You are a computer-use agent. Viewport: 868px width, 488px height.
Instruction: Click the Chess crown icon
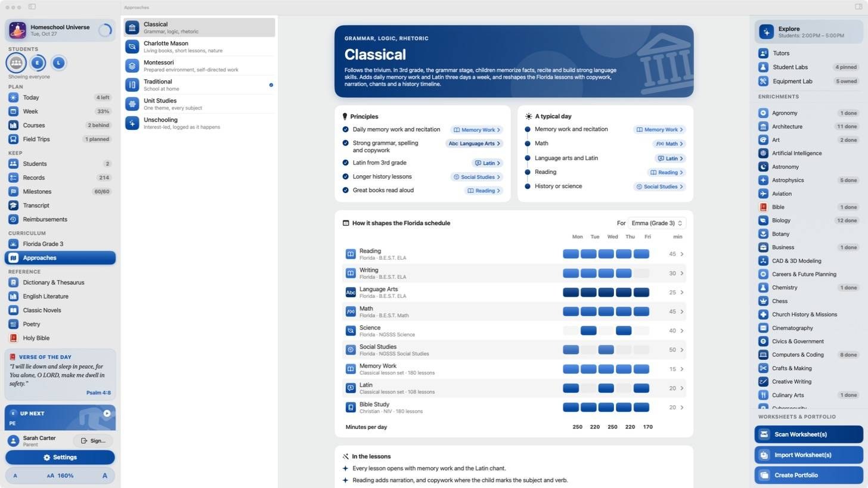[x=763, y=301]
